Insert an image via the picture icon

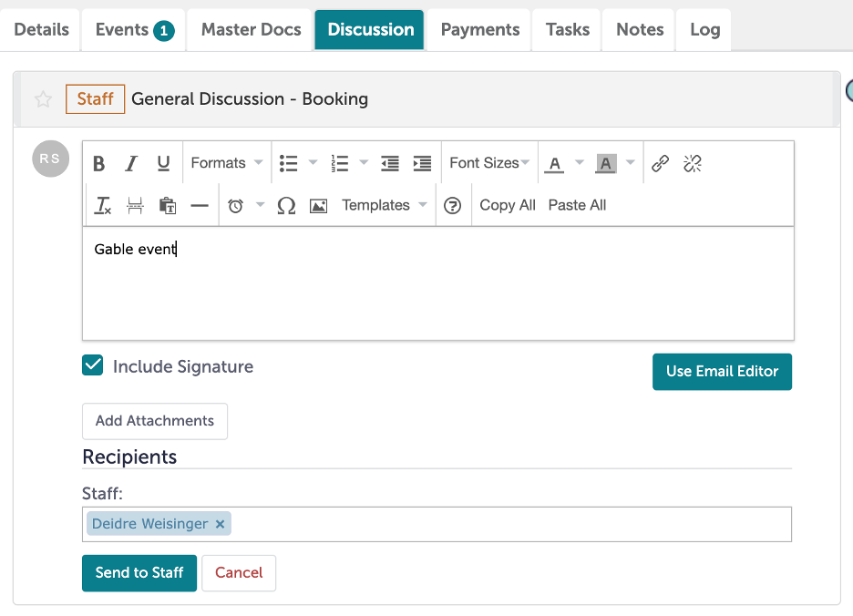[318, 205]
